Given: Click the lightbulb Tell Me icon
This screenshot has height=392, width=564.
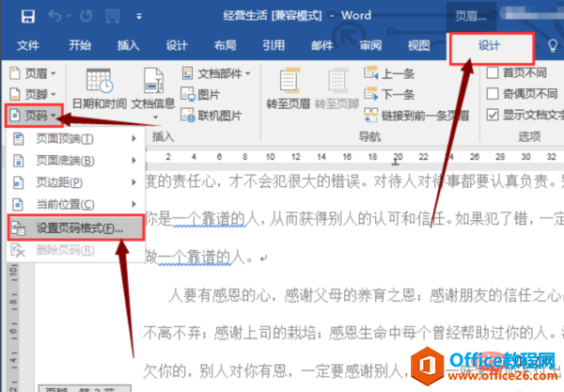Looking at the screenshot, I should (553, 46).
